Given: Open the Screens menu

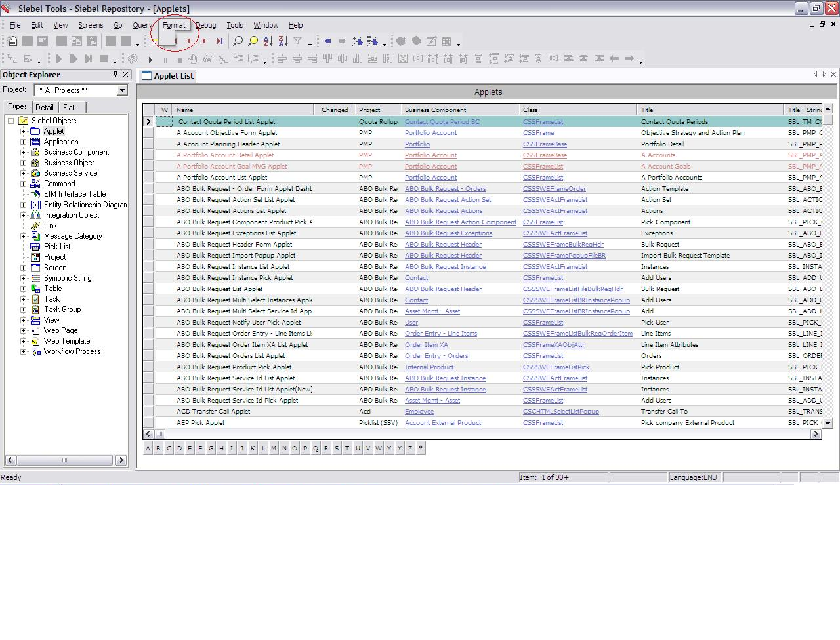Looking at the screenshot, I should [91, 25].
